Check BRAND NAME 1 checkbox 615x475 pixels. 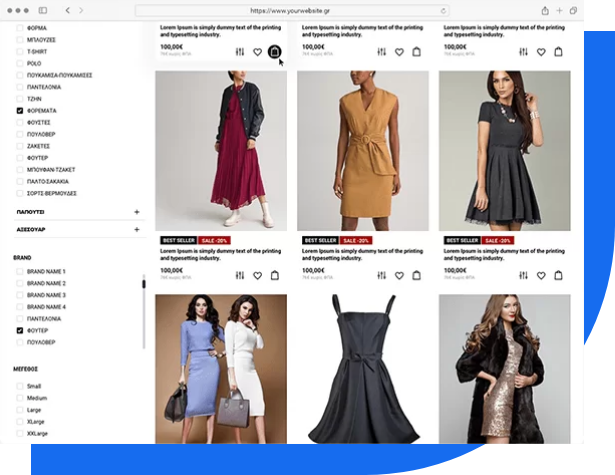coord(20,271)
